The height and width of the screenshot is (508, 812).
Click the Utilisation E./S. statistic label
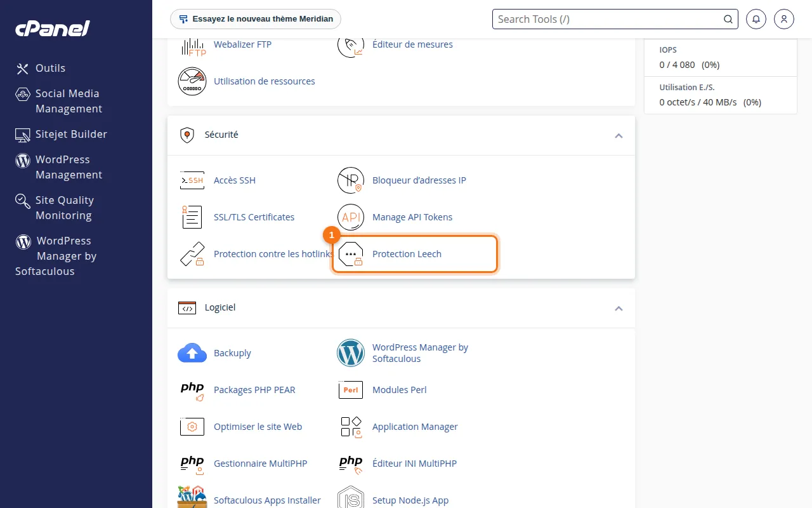[x=687, y=87]
